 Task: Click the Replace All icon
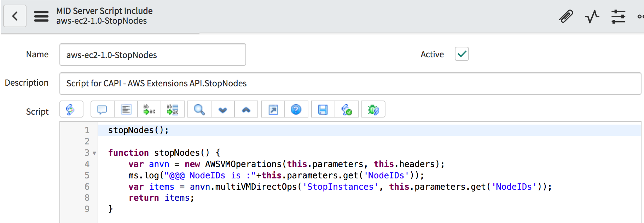pos(173,109)
